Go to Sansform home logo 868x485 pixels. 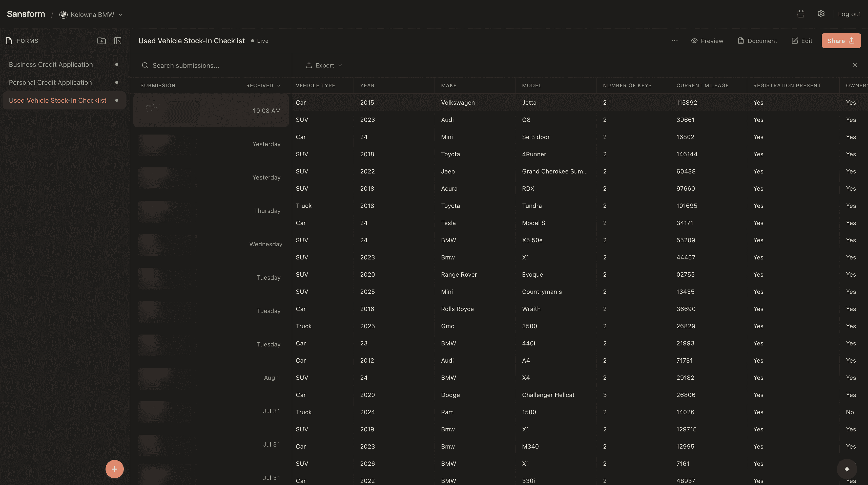(26, 14)
